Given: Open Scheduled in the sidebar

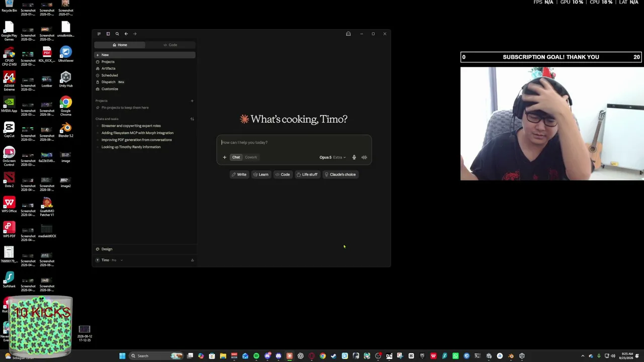Looking at the screenshot, I should pos(144,75).
